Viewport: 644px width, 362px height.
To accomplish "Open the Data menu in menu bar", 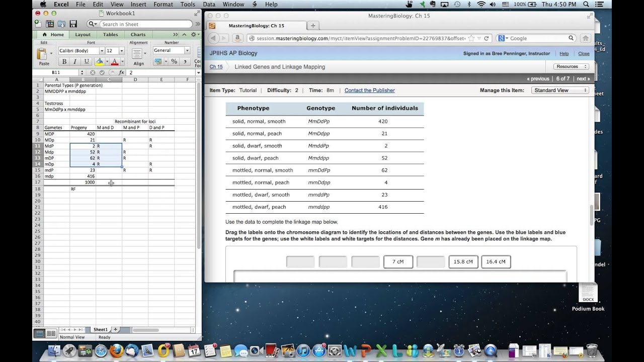I will click(209, 5).
